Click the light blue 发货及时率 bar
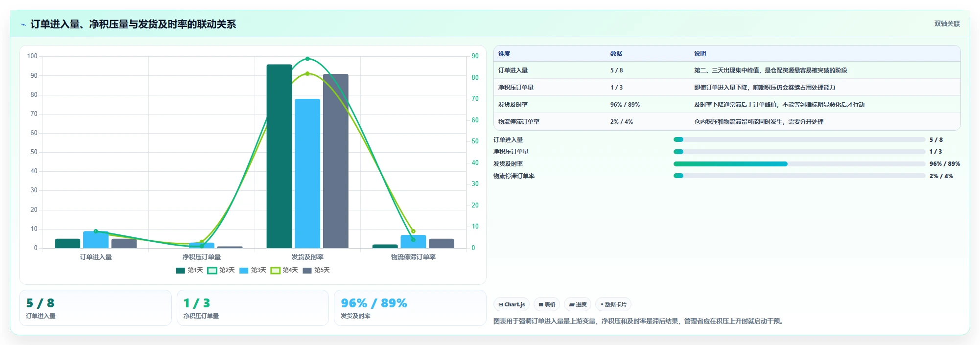980x345 pixels. pos(307,174)
